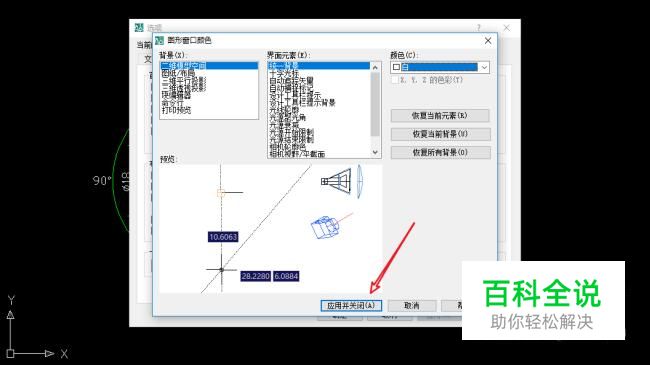Toggle the X, Y, Z 的色彩 checkbox
The height and width of the screenshot is (365, 650).
coord(395,80)
